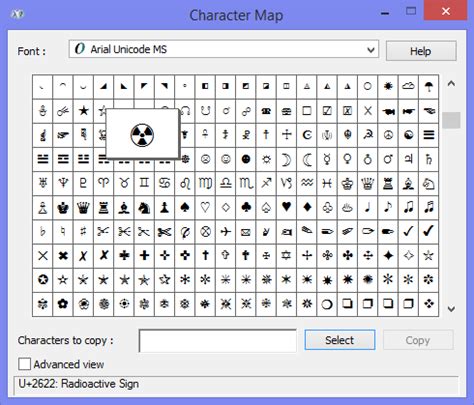Click into the Characters to copy field

point(218,340)
